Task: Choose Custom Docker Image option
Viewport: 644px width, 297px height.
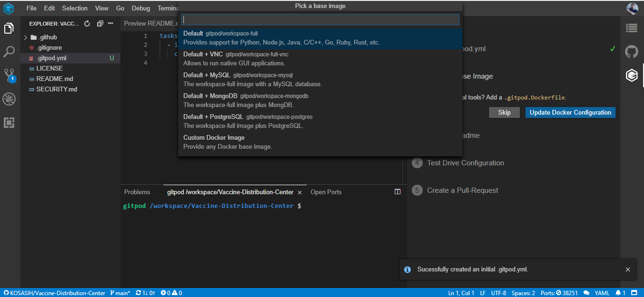Action: (320, 142)
